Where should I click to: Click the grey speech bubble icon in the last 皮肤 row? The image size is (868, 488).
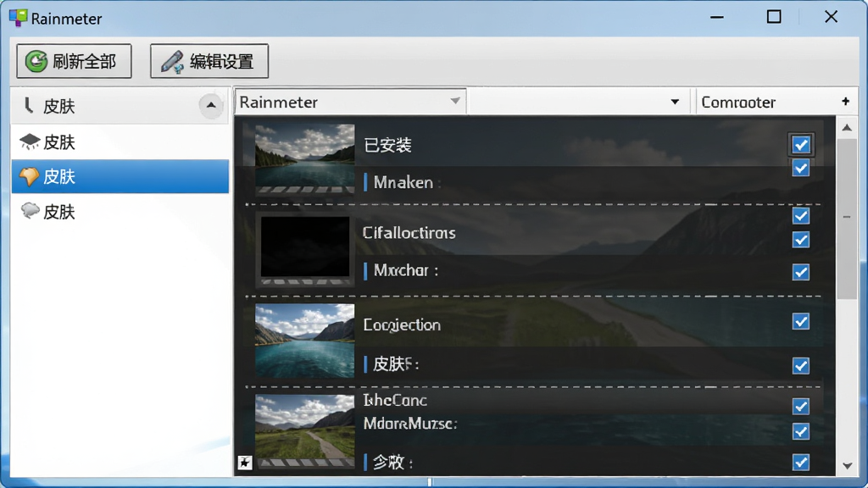[30, 211]
